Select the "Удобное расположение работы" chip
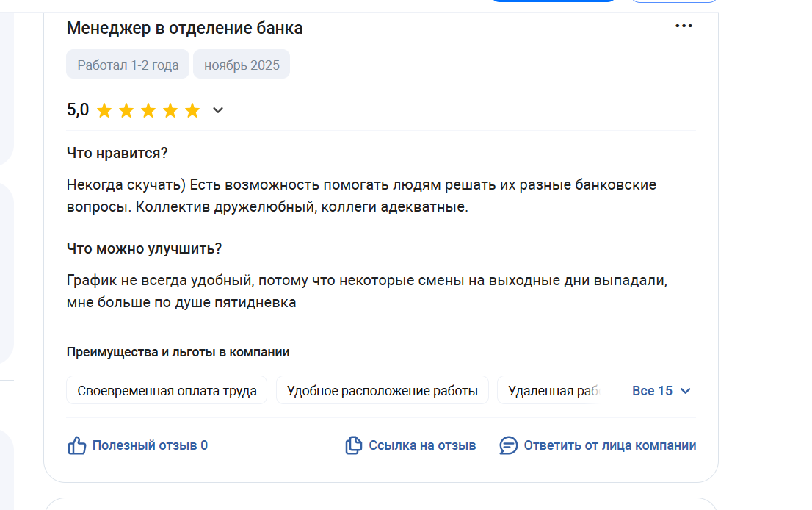The image size is (812, 510). click(382, 391)
